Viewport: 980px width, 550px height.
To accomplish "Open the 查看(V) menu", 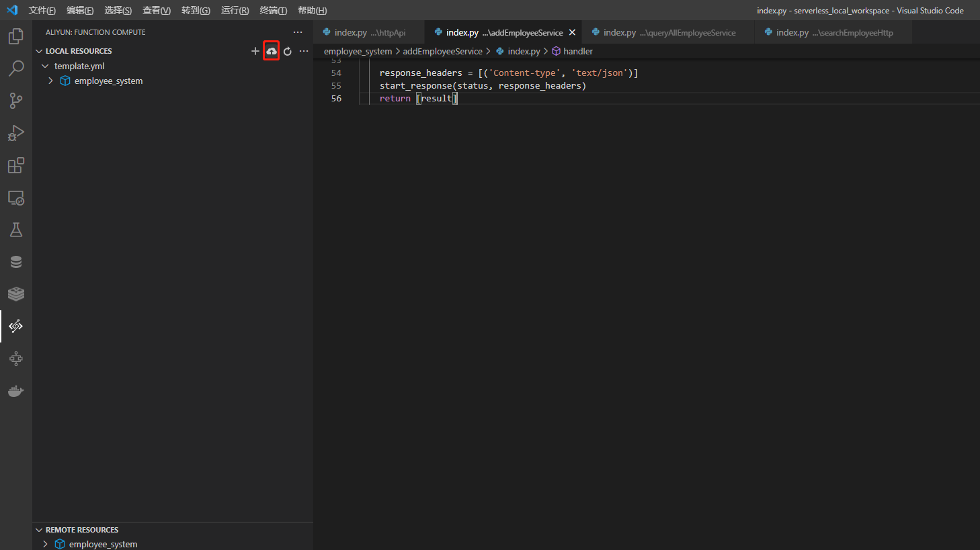I will (157, 10).
